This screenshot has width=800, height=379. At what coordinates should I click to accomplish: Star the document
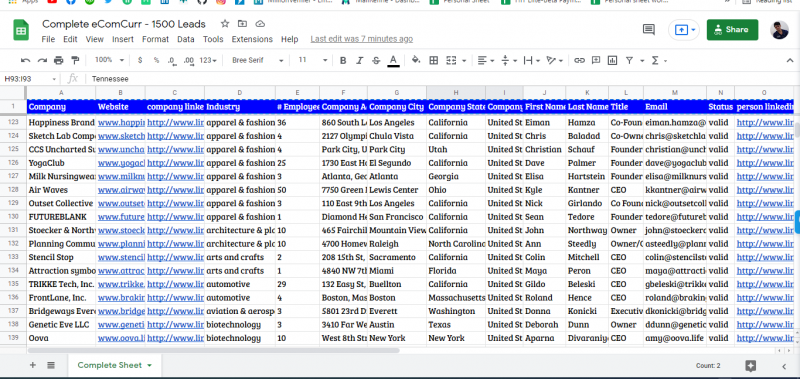click(x=225, y=24)
